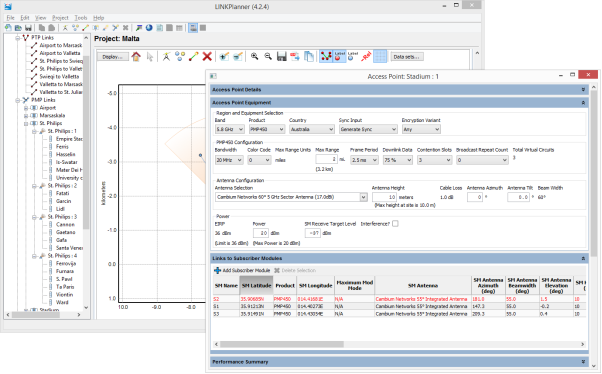Open the Sync Input Generate Sync dropdown

[x=368, y=129]
